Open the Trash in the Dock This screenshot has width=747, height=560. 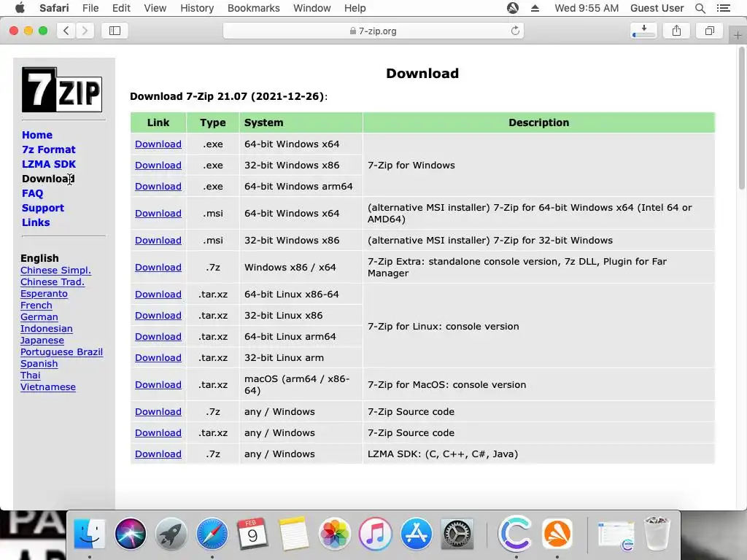click(657, 533)
